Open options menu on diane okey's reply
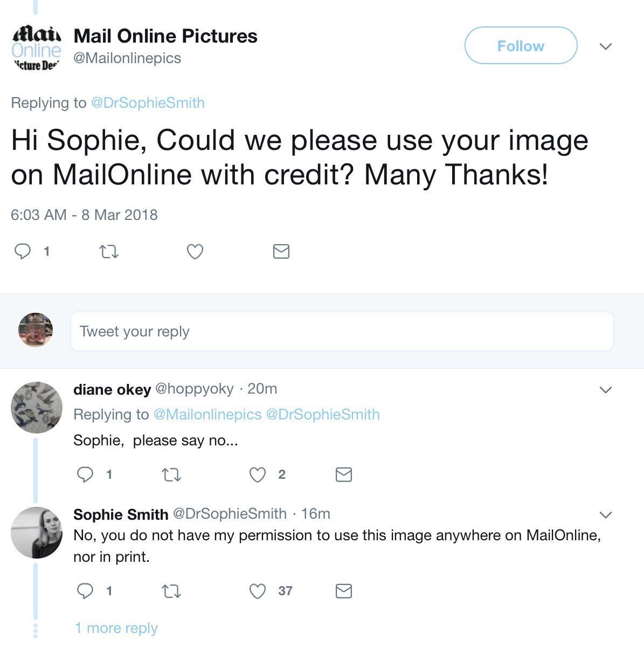The image size is (644, 647). (606, 389)
